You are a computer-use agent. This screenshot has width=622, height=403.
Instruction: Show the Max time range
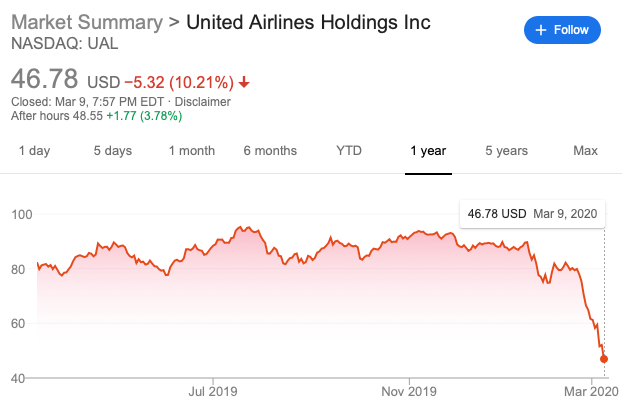(585, 151)
